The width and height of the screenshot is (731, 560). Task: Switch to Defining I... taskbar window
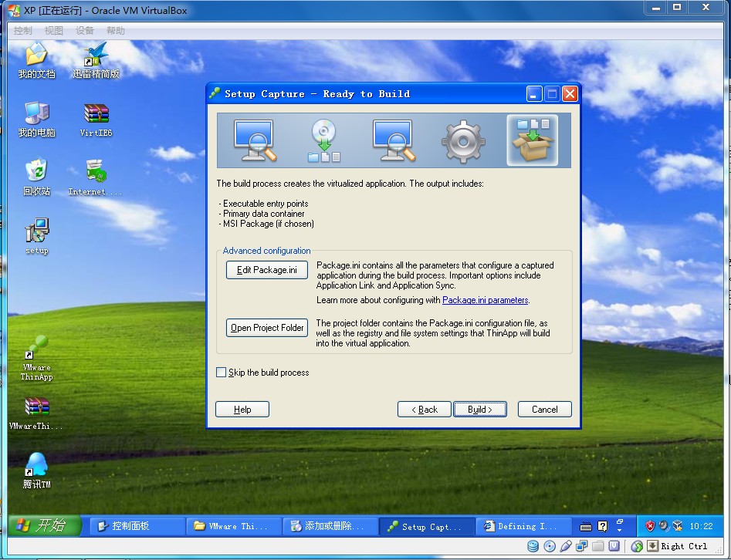coord(524,526)
